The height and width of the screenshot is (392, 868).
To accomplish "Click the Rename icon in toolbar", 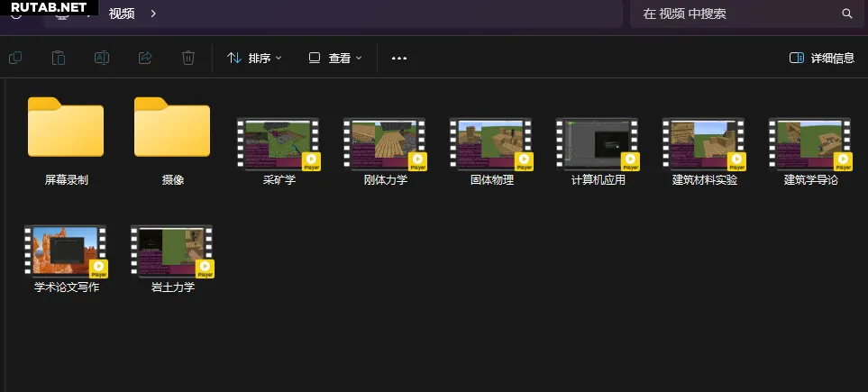I will click(102, 58).
